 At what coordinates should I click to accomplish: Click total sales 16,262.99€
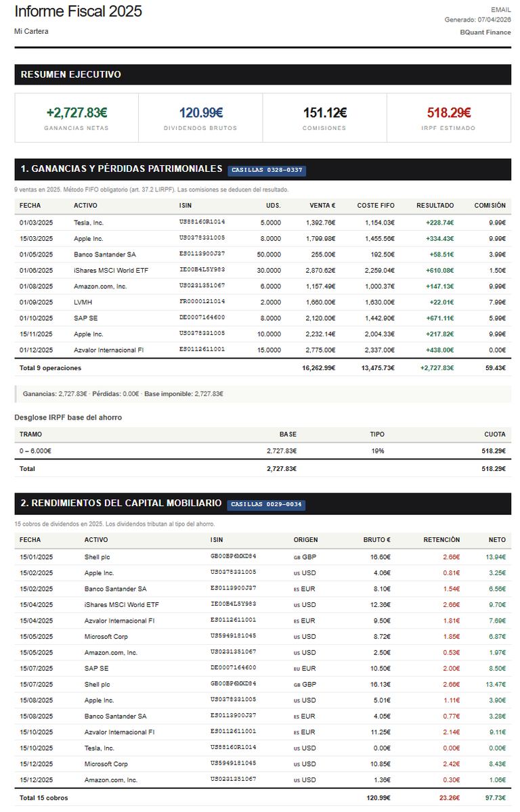(x=319, y=368)
